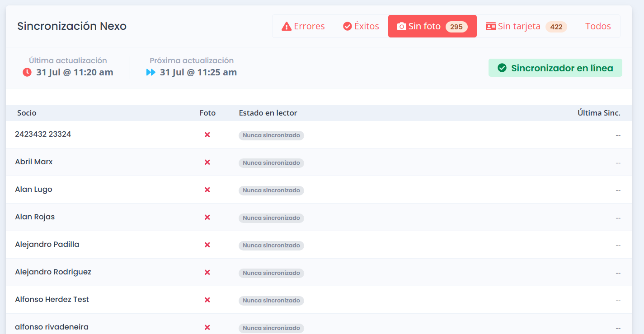The height and width of the screenshot is (334, 644).
Task: Select member Alejandro Padilla
Action: coord(47,244)
